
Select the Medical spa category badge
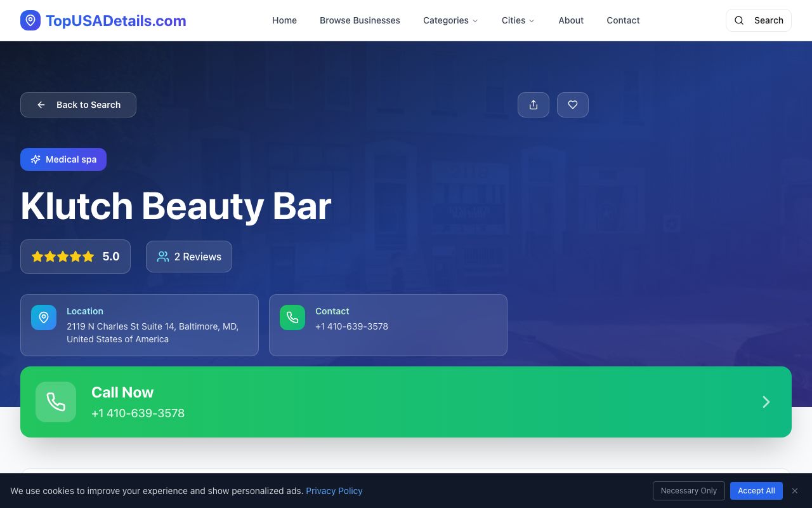63,159
